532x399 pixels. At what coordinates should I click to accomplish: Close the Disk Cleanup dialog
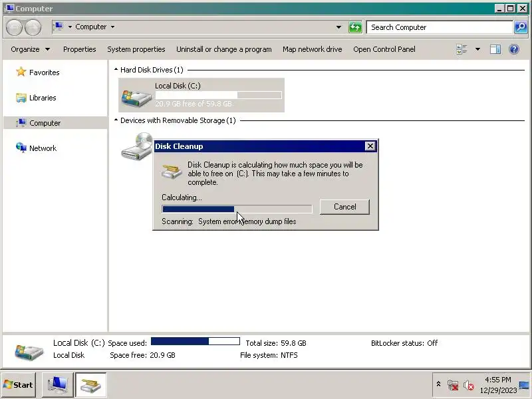coord(370,146)
